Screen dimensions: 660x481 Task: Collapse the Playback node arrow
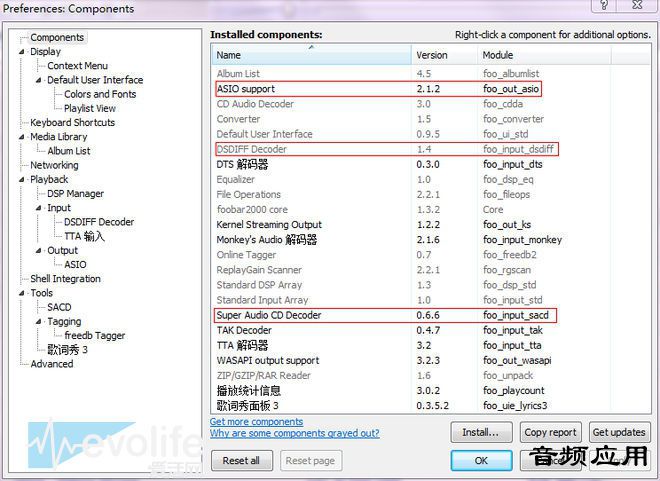pyautogui.click(x=21, y=180)
